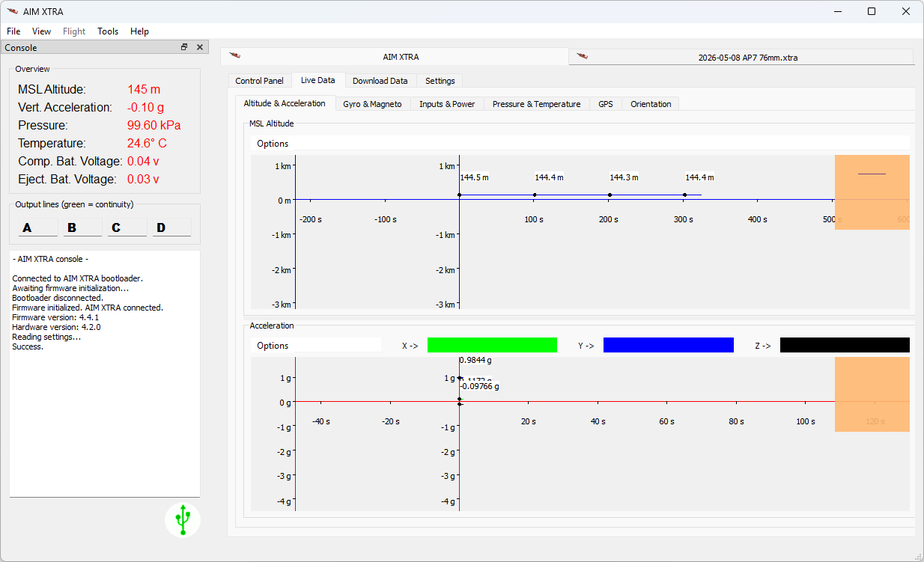Click the 100 s altitude axis label
924x562 pixels.
tap(533, 219)
